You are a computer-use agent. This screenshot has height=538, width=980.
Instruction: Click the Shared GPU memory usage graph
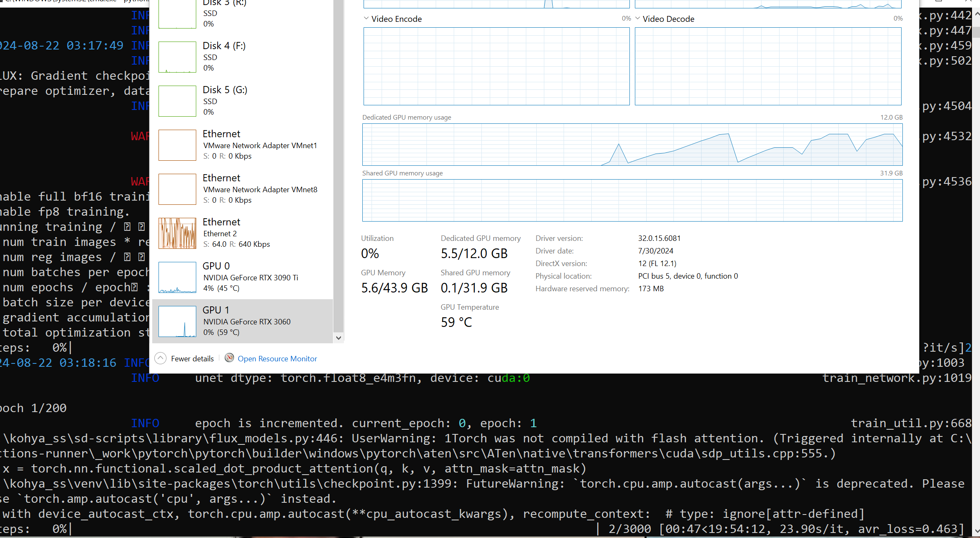632,200
